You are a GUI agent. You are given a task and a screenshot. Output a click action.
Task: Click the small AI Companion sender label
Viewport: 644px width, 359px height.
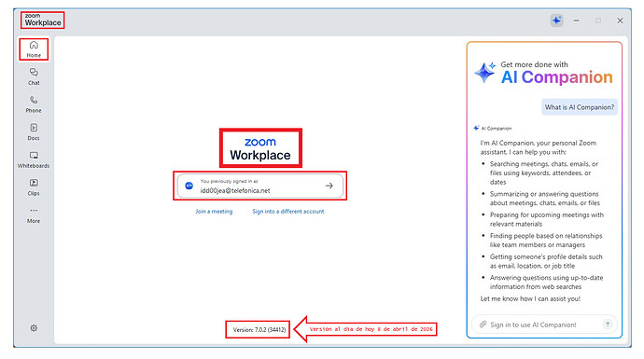(x=497, y=129)
